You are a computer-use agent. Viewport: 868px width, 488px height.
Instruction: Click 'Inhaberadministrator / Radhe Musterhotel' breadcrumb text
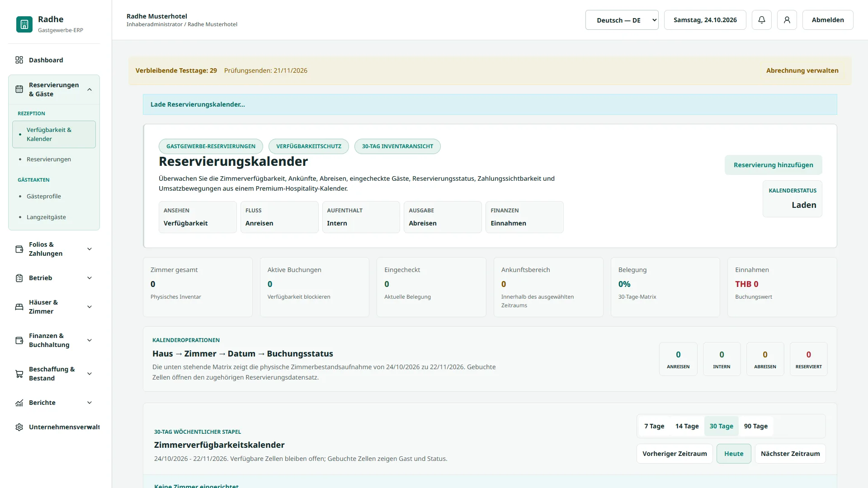[182, 24]
